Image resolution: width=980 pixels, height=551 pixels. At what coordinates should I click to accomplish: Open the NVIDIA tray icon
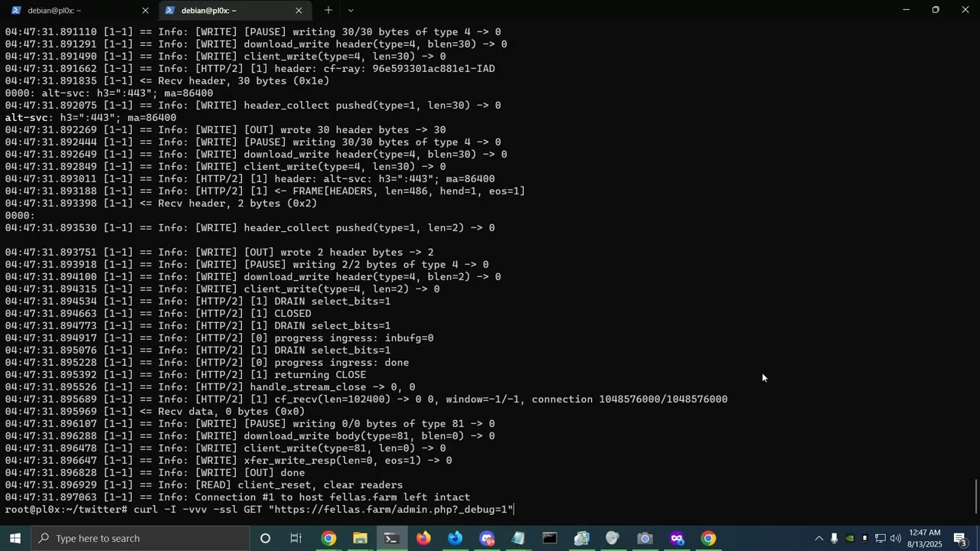point(850,539)
